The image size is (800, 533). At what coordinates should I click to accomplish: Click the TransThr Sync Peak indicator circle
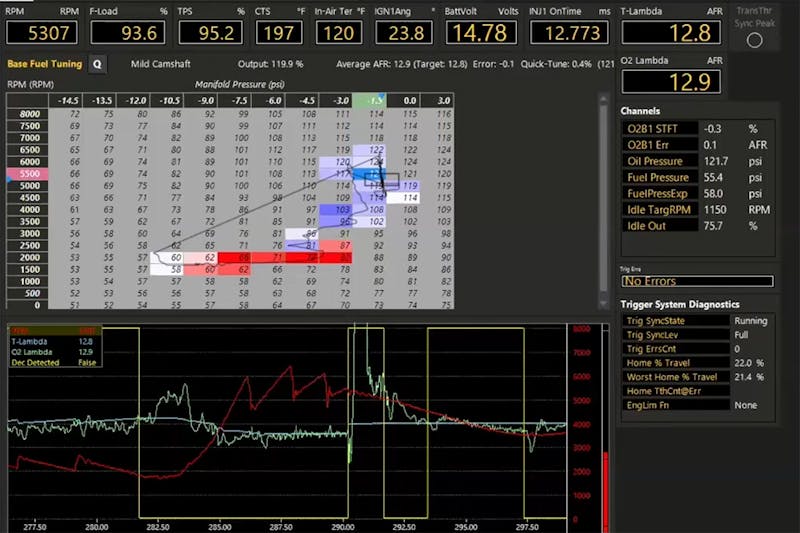754,41
